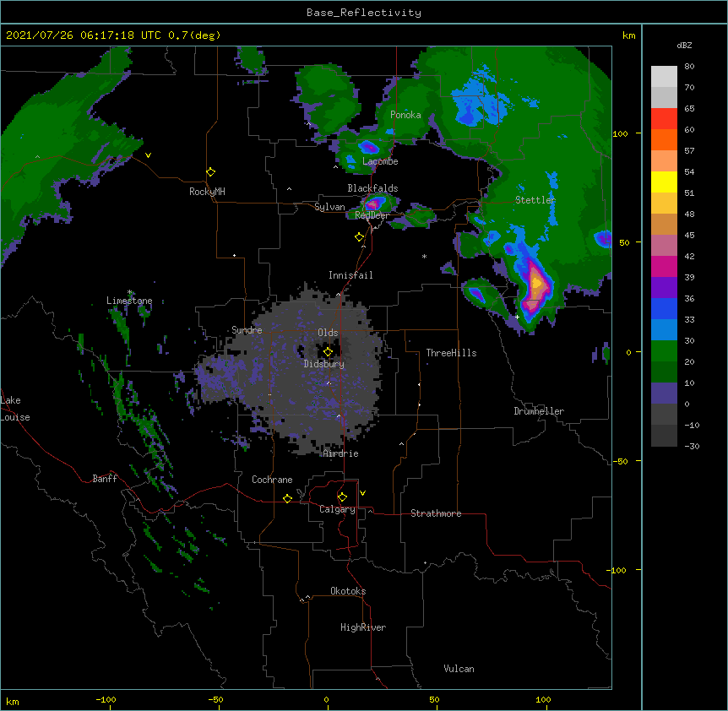The image size is (728, 711).
Task: Select the yellow 51-54 dBZ legend band
Action: point(664,182)
